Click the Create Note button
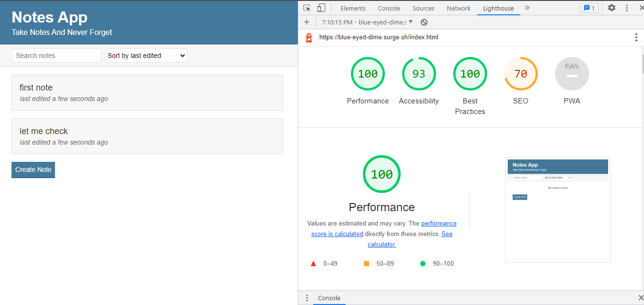The height and width of the screenshot is (305, 644). [x=33, y=169]
